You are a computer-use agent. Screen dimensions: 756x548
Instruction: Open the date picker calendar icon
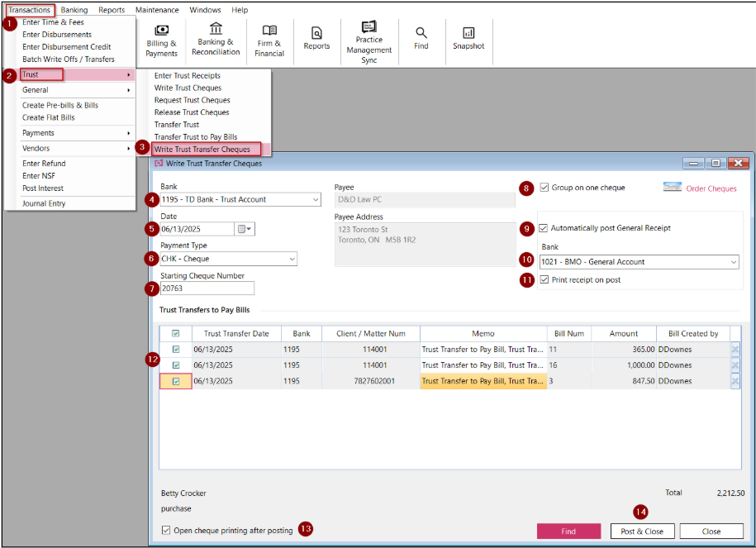pyautogui.click(x=245, y=229)
